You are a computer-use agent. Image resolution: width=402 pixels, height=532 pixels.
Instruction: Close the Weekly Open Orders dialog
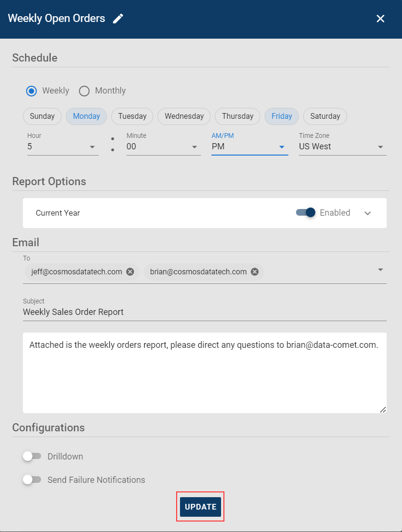381,19
